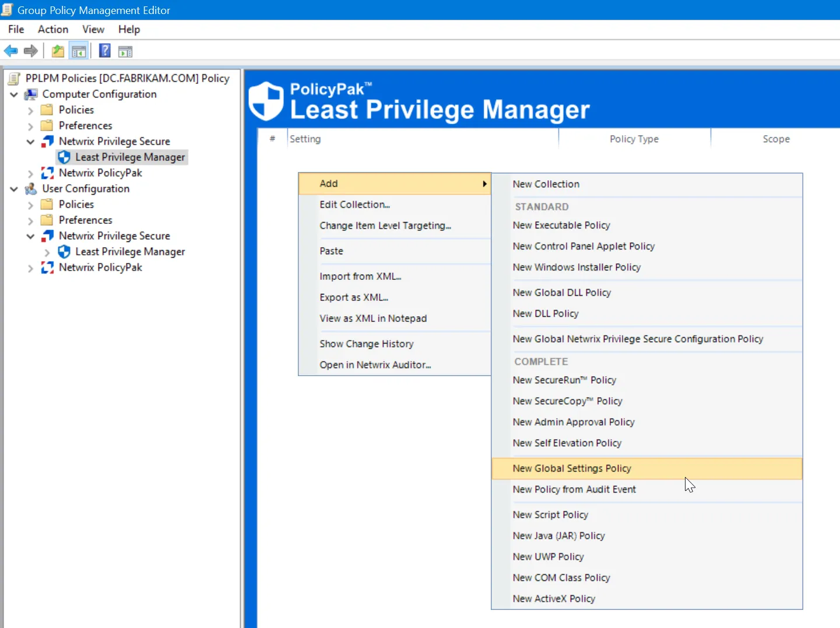Select the Least Privilege Manager shield icon
Screen dimensions: 840x628
65,156
